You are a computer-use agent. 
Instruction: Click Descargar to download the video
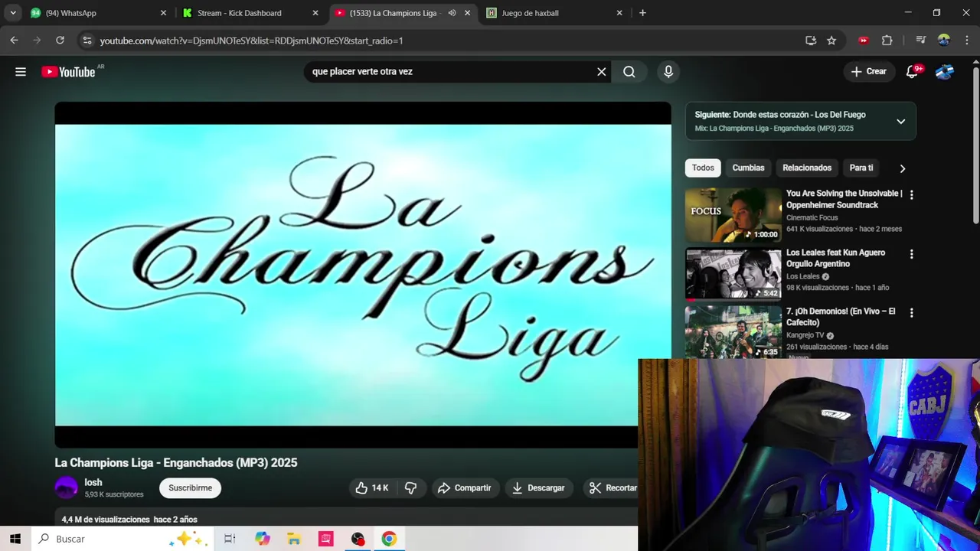click(x=538, y=488)
